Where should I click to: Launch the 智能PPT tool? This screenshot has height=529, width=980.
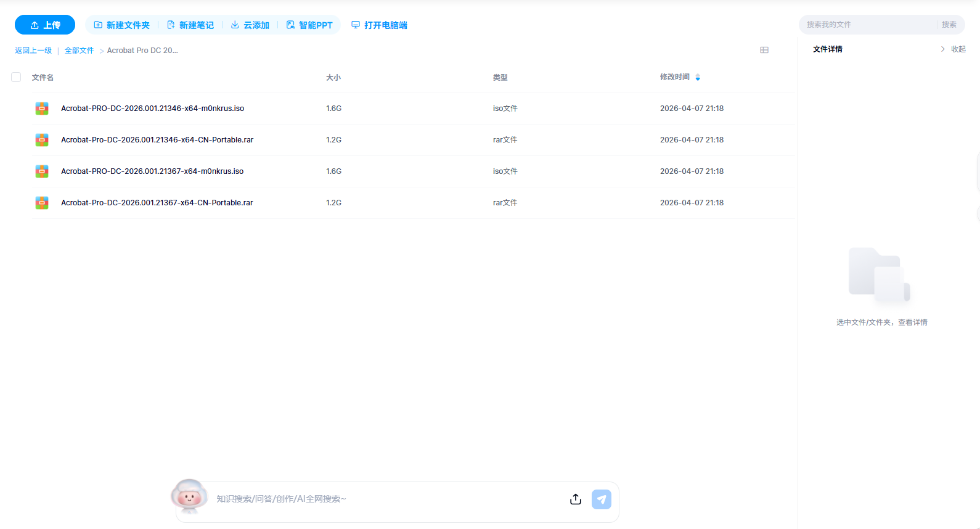309,25
